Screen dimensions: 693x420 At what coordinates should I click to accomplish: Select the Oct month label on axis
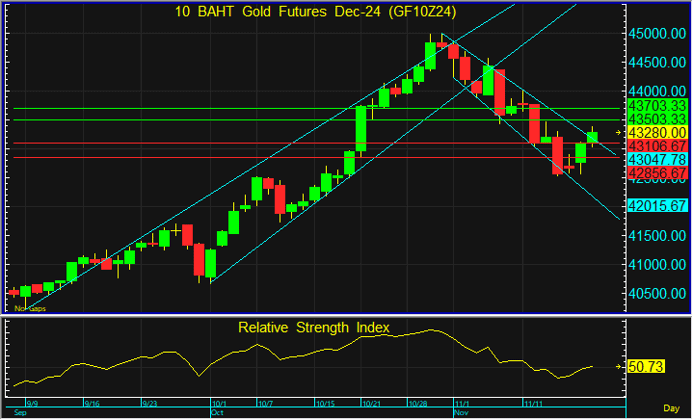pos(218,412)
